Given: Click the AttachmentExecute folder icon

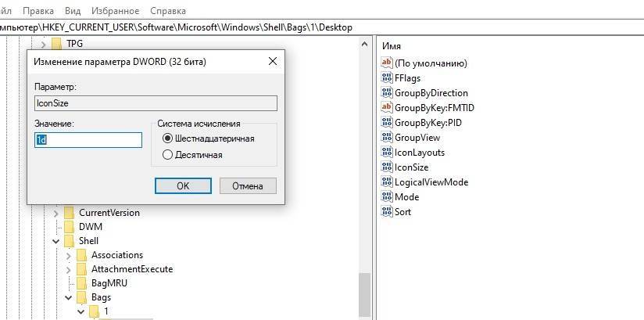Looking at the screenshot, I should [x=82, y=269].
